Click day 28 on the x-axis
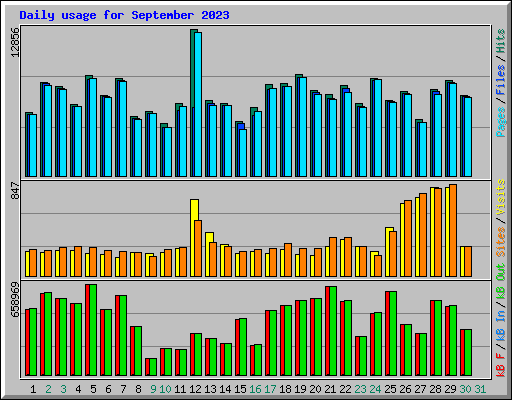Screen dimensions: 512x400 [435, 389]
